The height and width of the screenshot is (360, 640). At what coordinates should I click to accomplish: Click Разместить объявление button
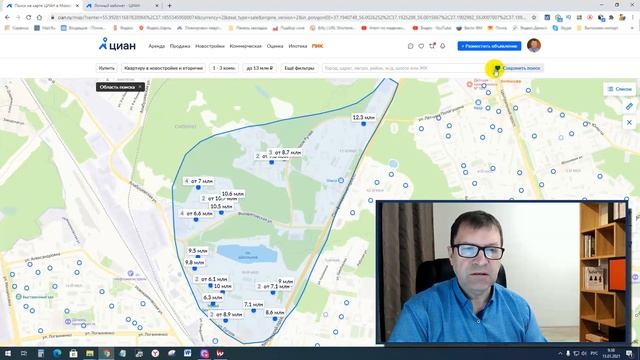coord(489,46)
